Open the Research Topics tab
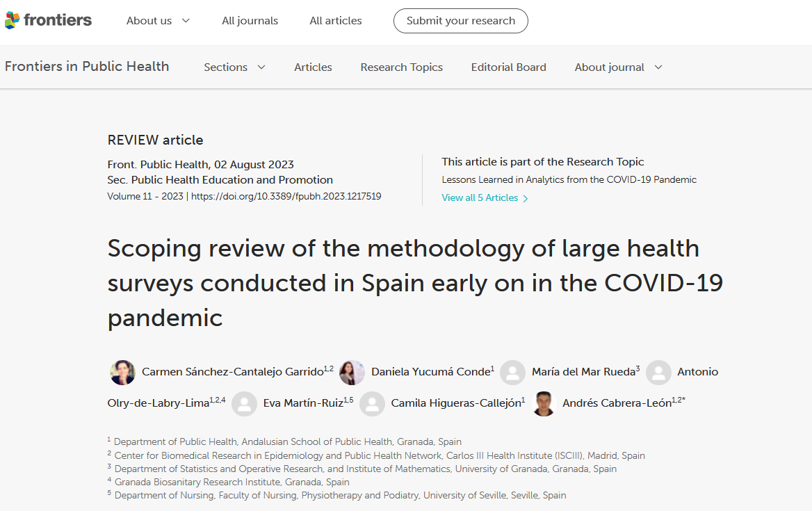 pos(401,67)
